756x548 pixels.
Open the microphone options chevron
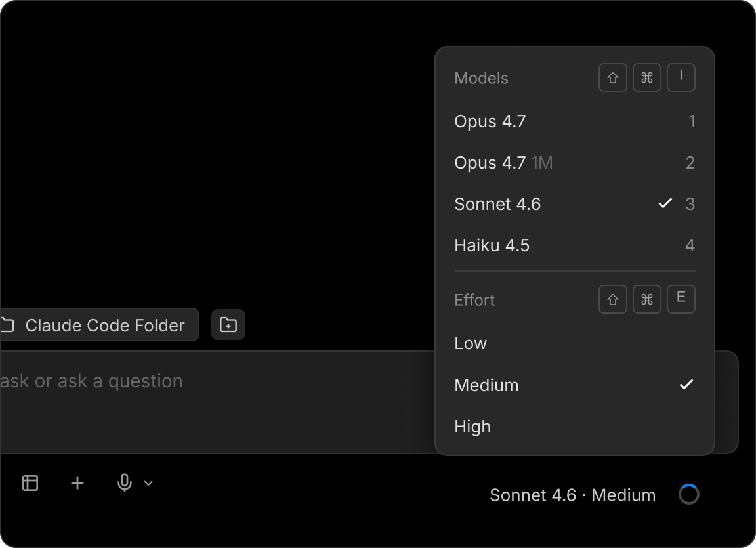(148, 483)
